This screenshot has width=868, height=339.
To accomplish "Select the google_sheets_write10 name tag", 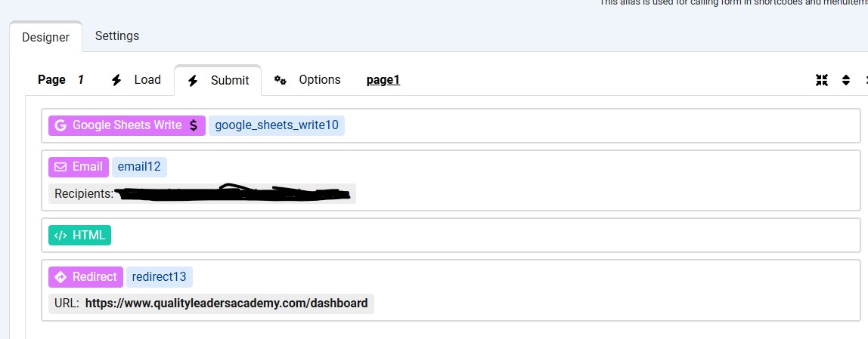I will pyautogui.click(x=277, y=125).
